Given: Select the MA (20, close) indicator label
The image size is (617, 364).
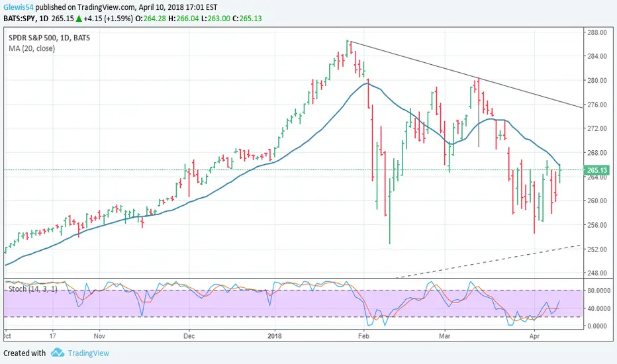Looking at the screenshot, I should point(32,48).
